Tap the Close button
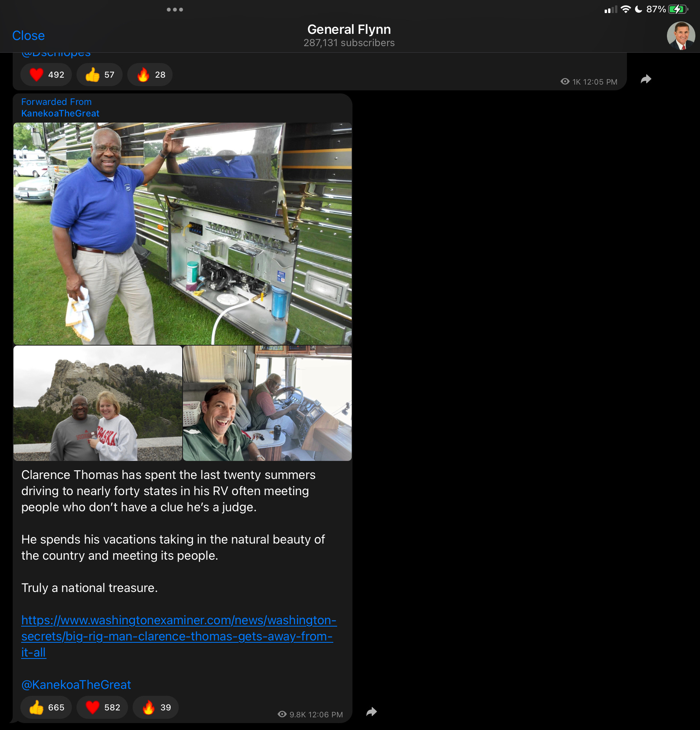This screenshot has height=730, width=700. click(28, 35)
